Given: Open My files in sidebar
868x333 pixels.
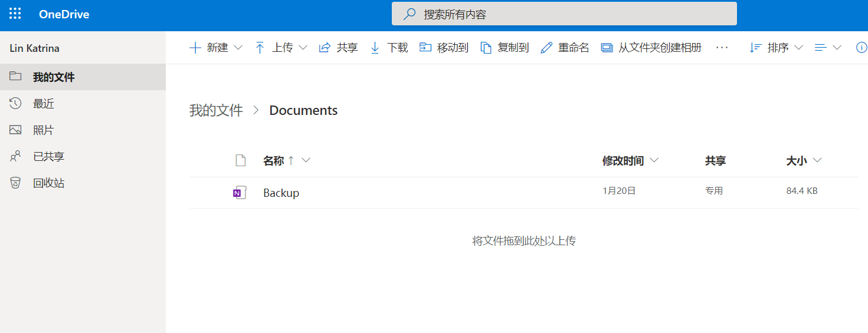Looking at the screenshot, I should click(x=83, y=77).
